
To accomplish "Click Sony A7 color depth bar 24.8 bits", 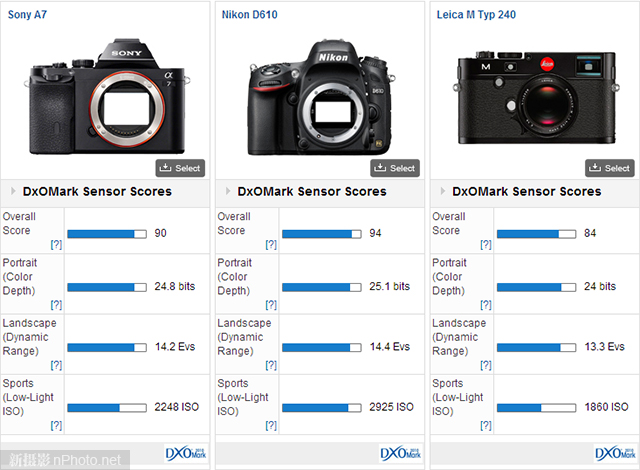I will [x=107, y=287].
